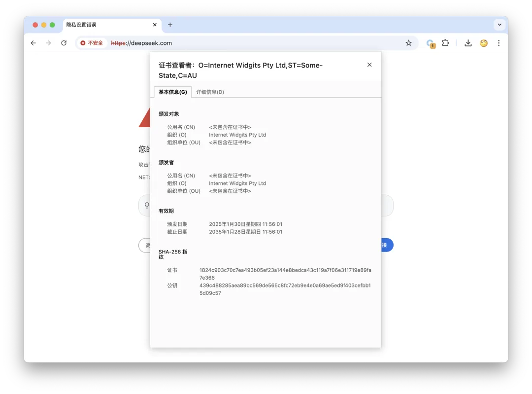Viewport: 532px width, 394px height.
Task: Open a new browser tab
Action: (170, 25)
